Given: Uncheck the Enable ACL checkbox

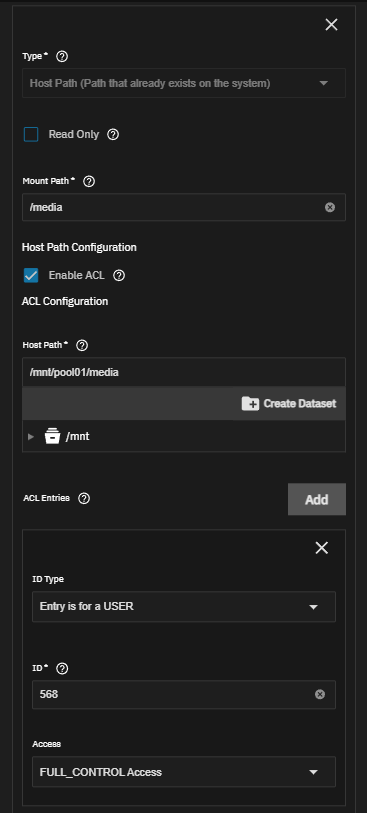Looking at the screenshot, I should 31,275.
